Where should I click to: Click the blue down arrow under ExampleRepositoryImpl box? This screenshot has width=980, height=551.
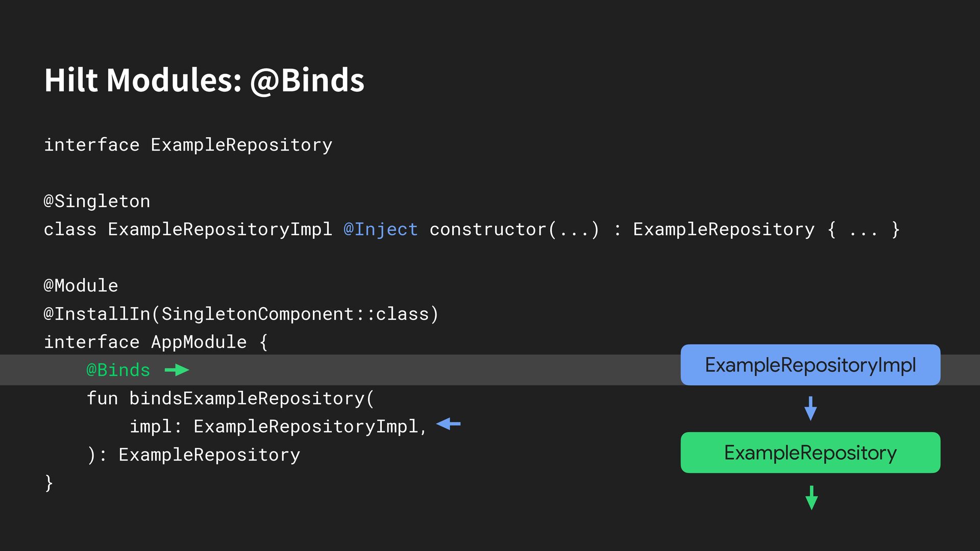click(811, 408)
